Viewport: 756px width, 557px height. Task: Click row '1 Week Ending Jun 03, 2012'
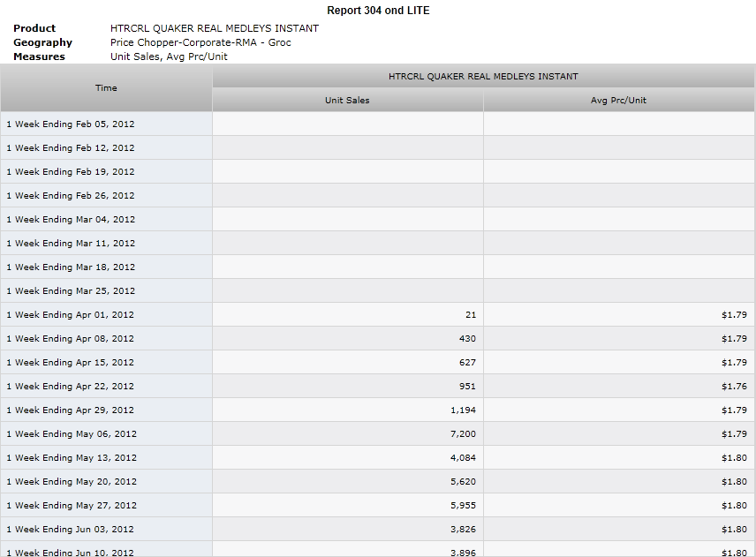377,530
